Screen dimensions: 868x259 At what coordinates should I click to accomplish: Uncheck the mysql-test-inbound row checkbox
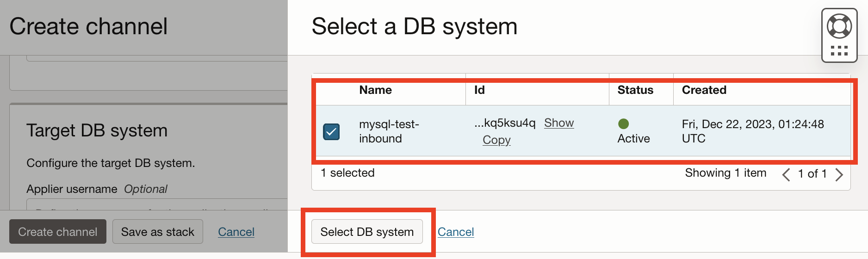331,132
